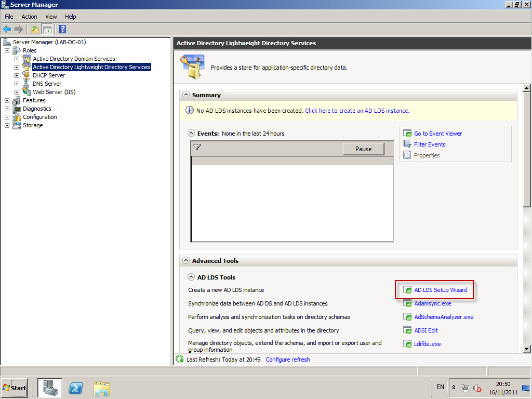
Task: Click the Forward arrow toolbar icon
Action: (19, 30)
